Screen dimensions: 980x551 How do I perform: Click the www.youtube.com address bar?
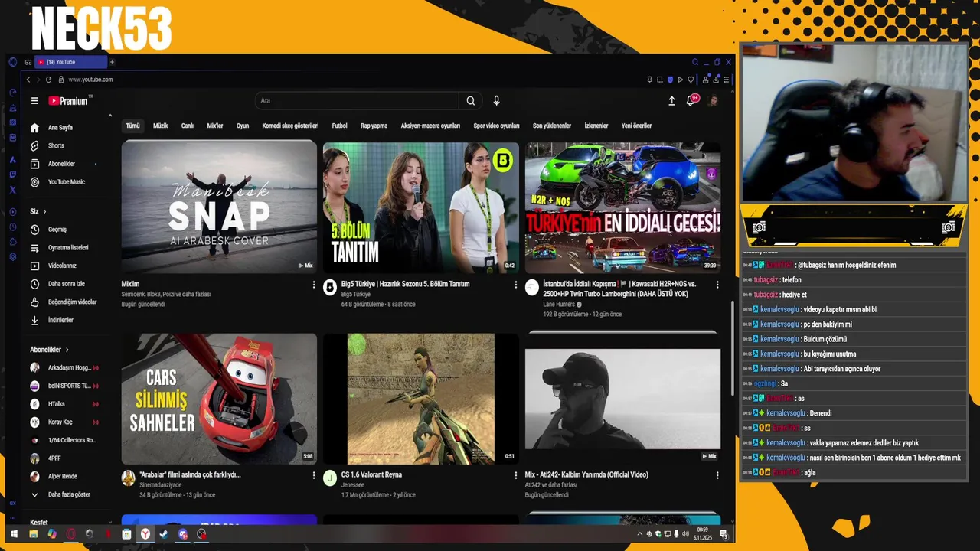pos(90,80)
